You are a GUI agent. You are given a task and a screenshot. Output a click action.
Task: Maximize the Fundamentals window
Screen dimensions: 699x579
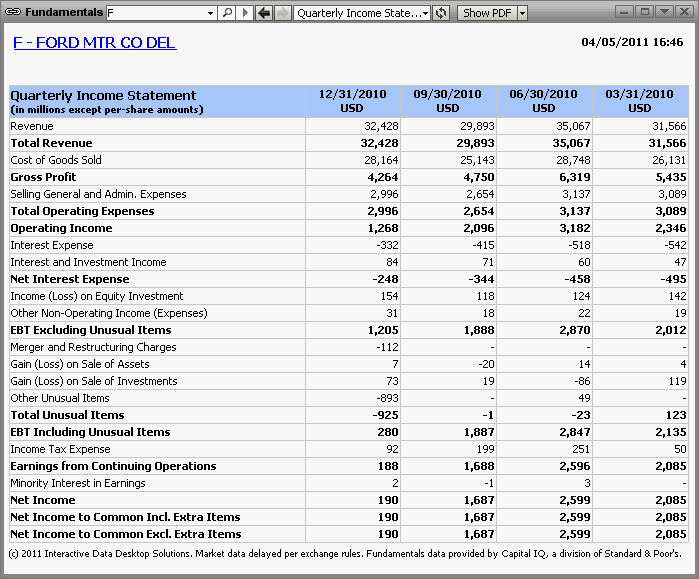tap(644, 12)
